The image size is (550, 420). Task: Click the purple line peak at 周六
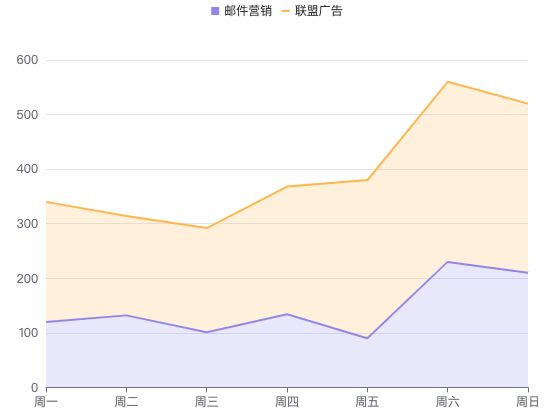point(448,262)
